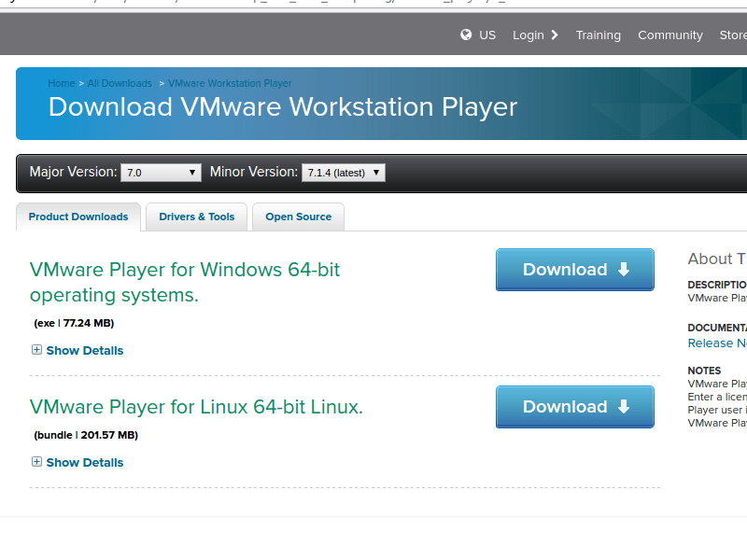
Task: Switch to the Drivers & Tools tab
Action: (x=196, y=217)
